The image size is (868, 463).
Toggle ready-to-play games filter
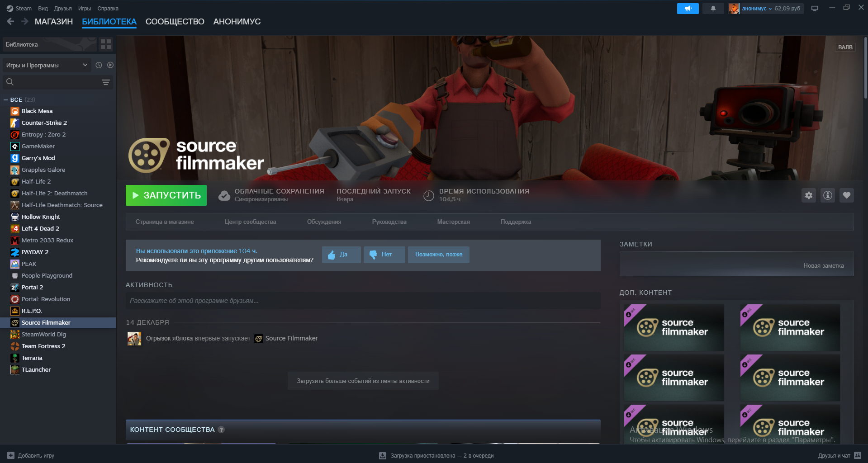[110, 65]
